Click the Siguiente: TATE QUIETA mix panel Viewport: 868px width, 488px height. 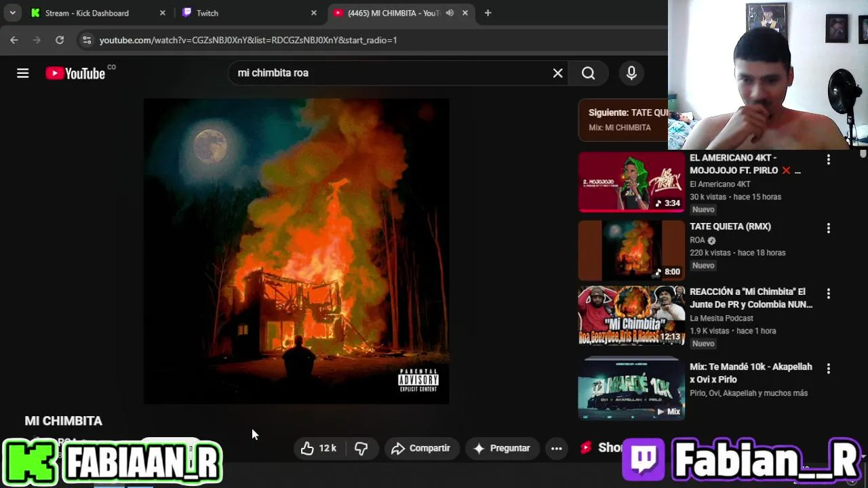(x=623, y=119)
